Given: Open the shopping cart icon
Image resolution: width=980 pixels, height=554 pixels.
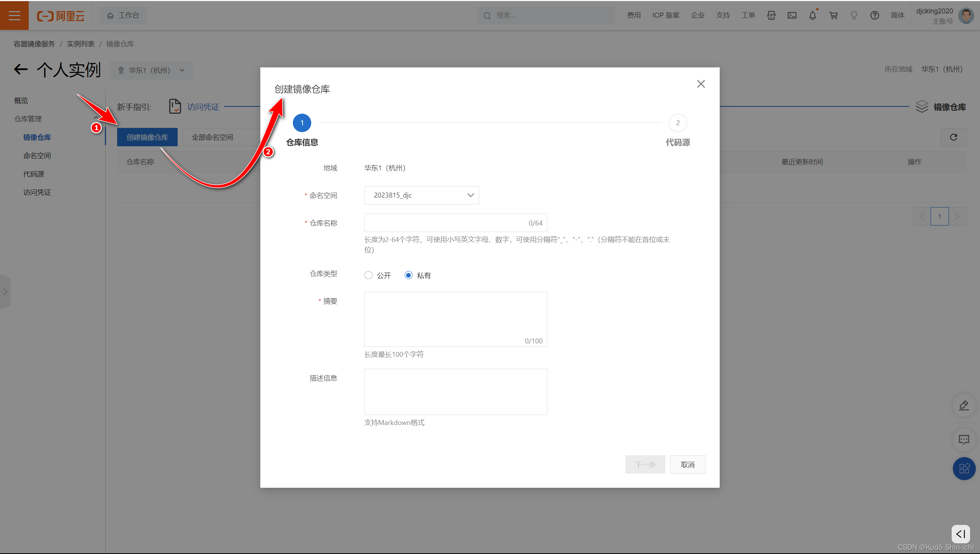Looking at the screenshot, I should pyautogui.click(x=833, y=15).
